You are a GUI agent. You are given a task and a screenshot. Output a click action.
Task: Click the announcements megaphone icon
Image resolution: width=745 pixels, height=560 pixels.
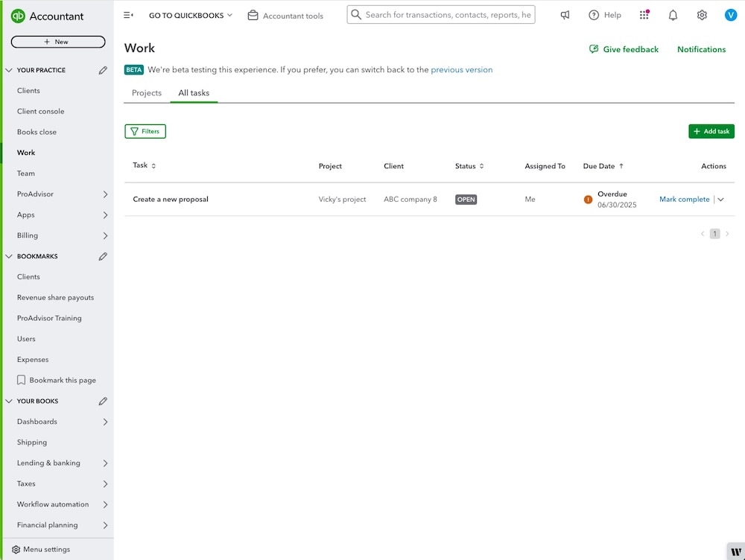point(564,14)
